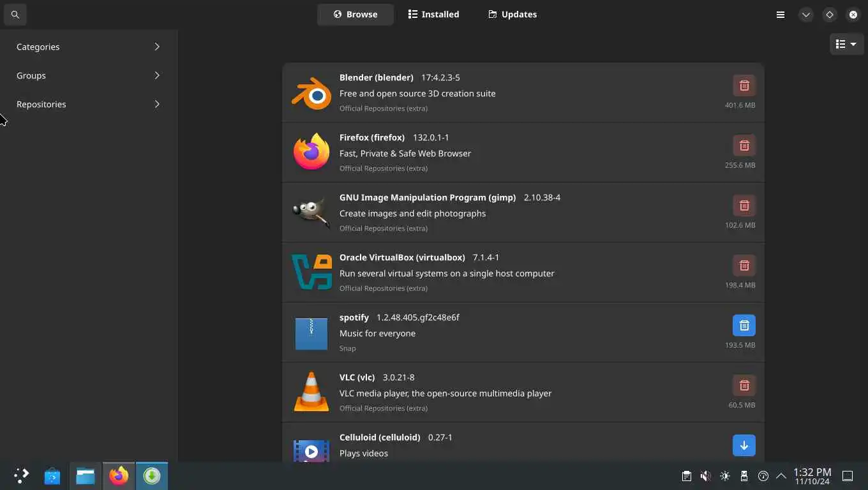Open the hamburger main menu
This screenshot has width=868, height=490.
coord(781,14)
